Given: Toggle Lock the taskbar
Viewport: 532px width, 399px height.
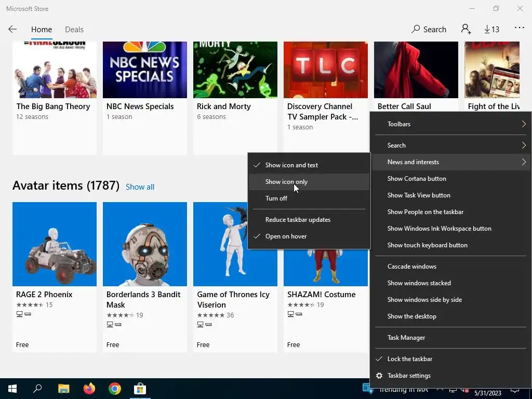Looking at the screenshot, I should pyautogui.click(x=451, y=359).
